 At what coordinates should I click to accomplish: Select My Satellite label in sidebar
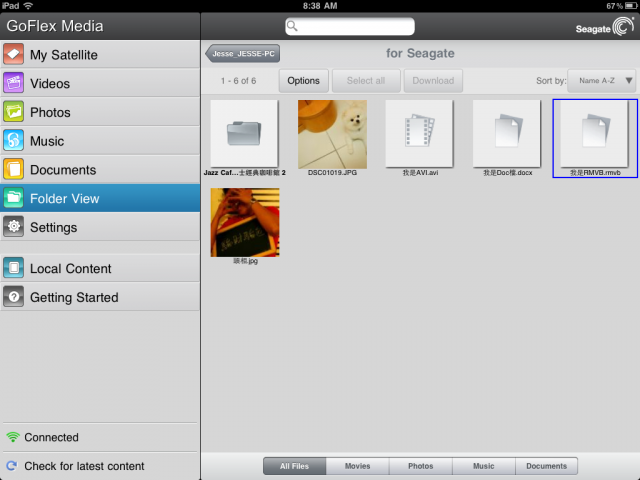click(64, 55)
